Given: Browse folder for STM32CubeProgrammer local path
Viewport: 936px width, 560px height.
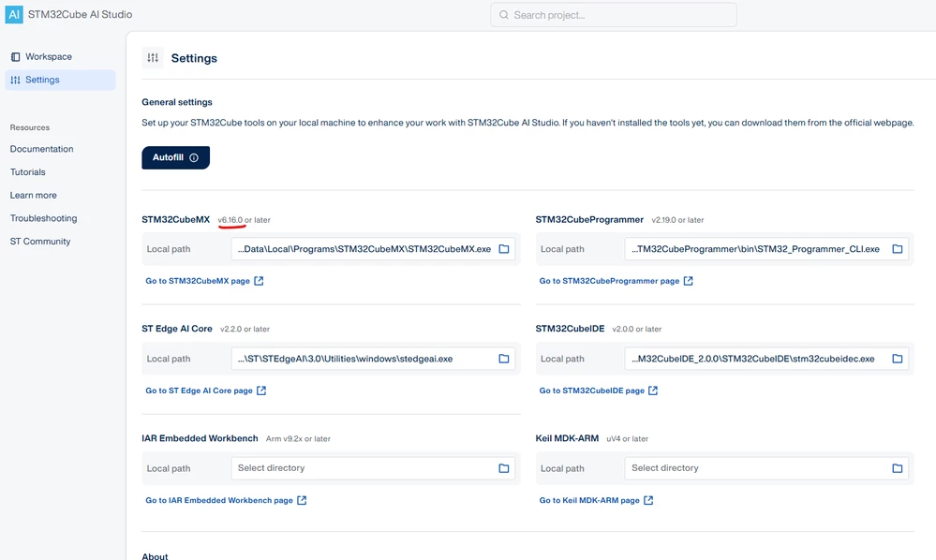Looking at the screenshot, I should (x=898, y=249).
